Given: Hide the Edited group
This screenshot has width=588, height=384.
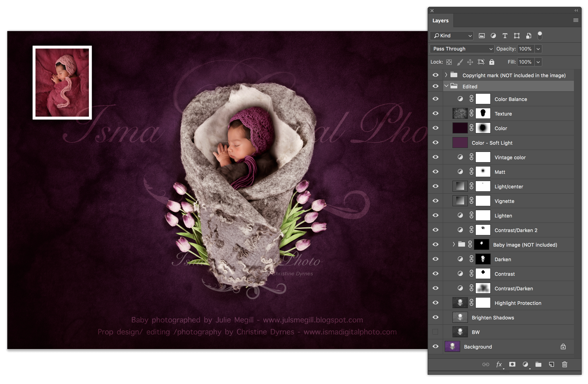Looking at the screenshot, I should (x=436, y=86).
